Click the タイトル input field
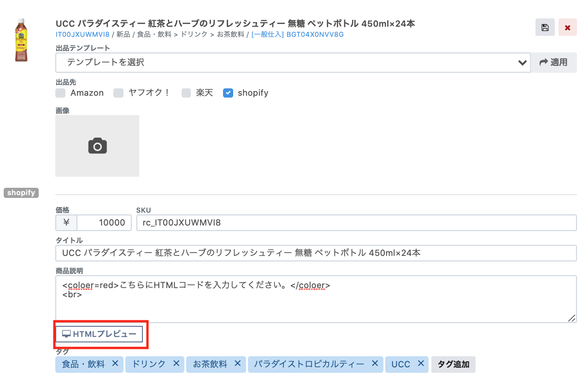The image size is (588, 382). point(316,253)
